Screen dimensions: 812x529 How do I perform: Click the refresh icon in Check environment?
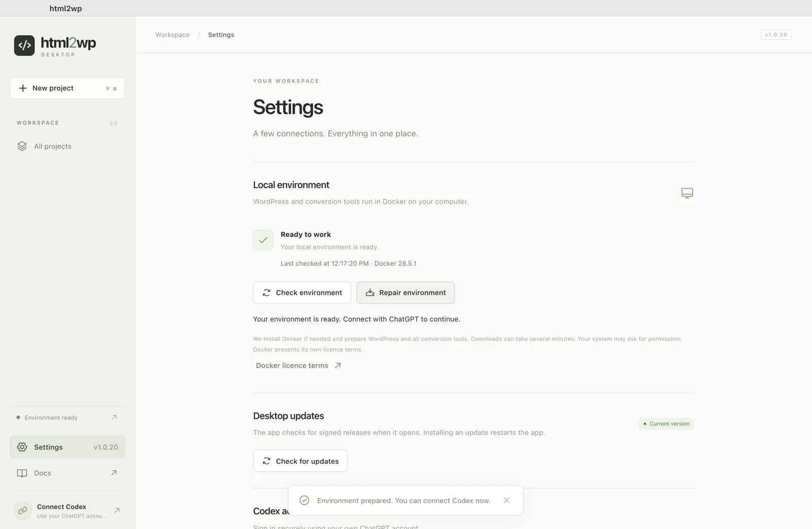(x=266, y=293)
